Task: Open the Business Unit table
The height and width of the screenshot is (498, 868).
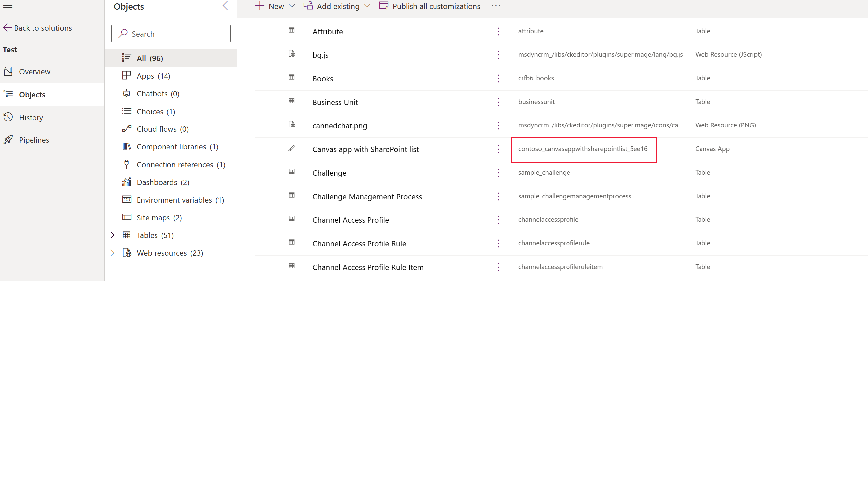Action: coord(335,102)
